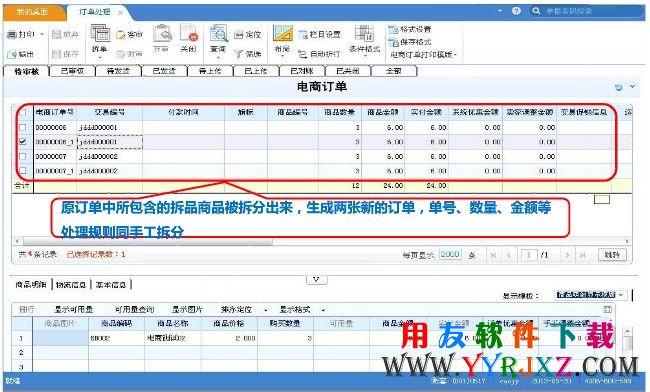Expand the 显示模板 combo box
This screenshot has height=392, width=650.
621,295
